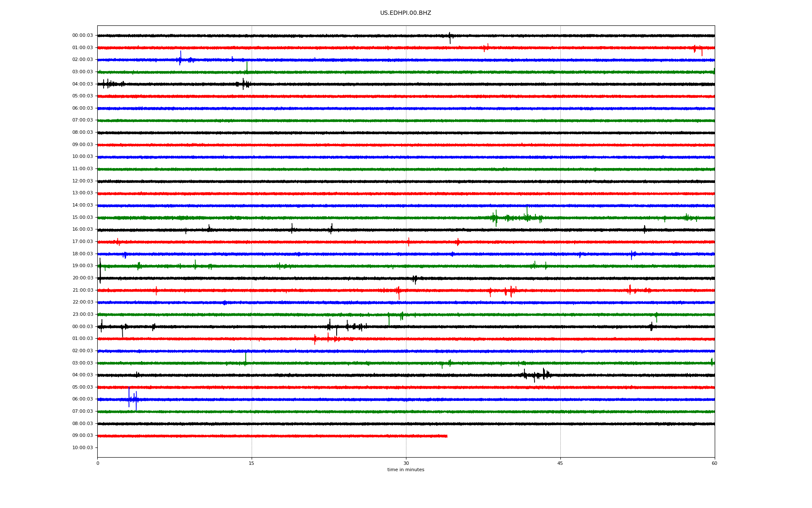Click the x-axis tick label 45

point(560,464)
